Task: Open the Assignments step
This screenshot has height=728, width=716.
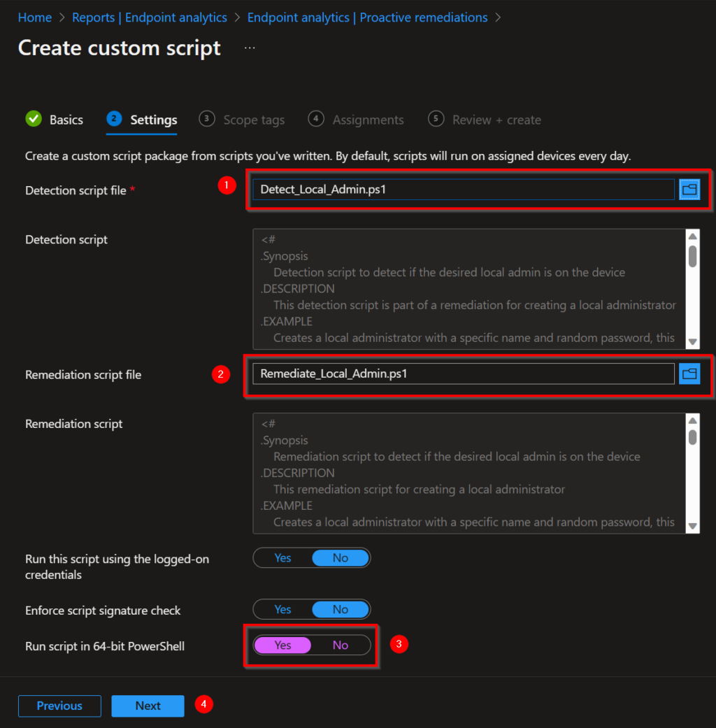Action: coord(366,120)
